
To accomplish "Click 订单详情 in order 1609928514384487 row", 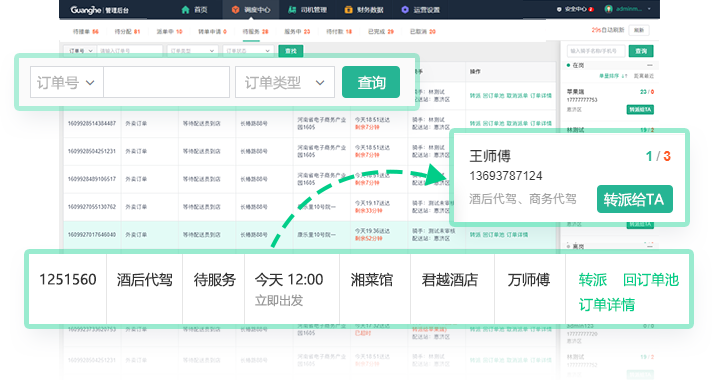I will click(541, 123).
